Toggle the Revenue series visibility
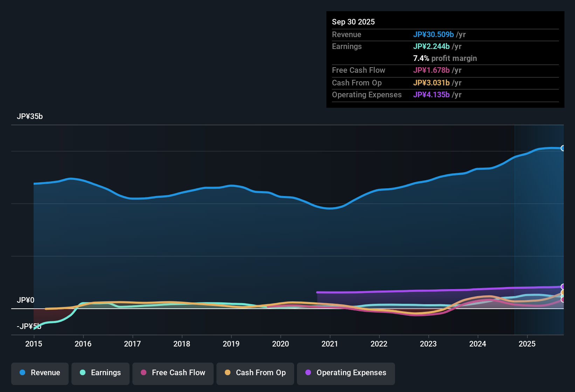 [x=40, y=373]
